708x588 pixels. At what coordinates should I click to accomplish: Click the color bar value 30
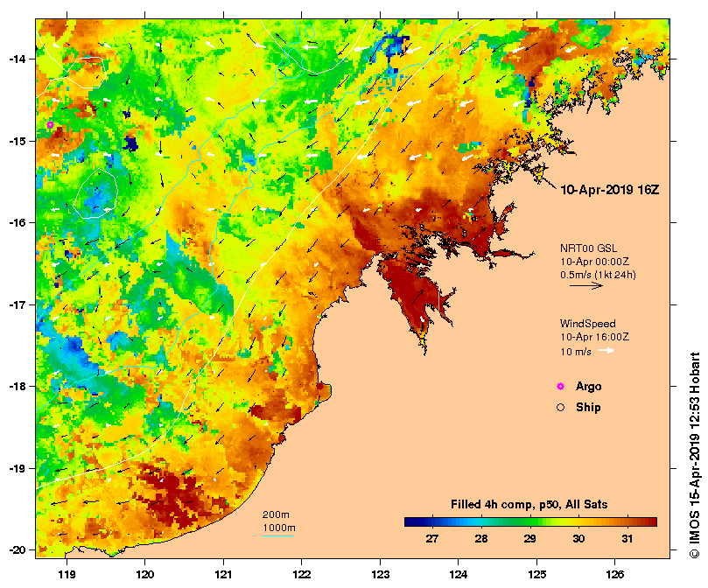(x=578, y=539)
